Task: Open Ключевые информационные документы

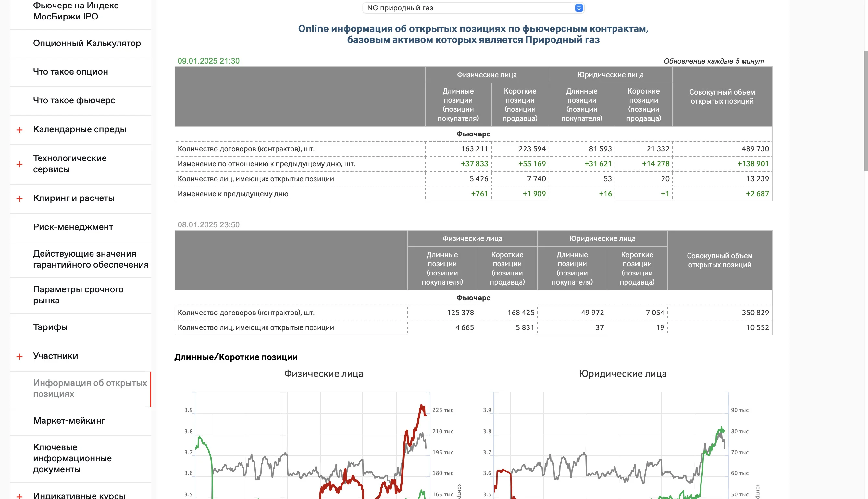Action: click(x=72, y=458)
